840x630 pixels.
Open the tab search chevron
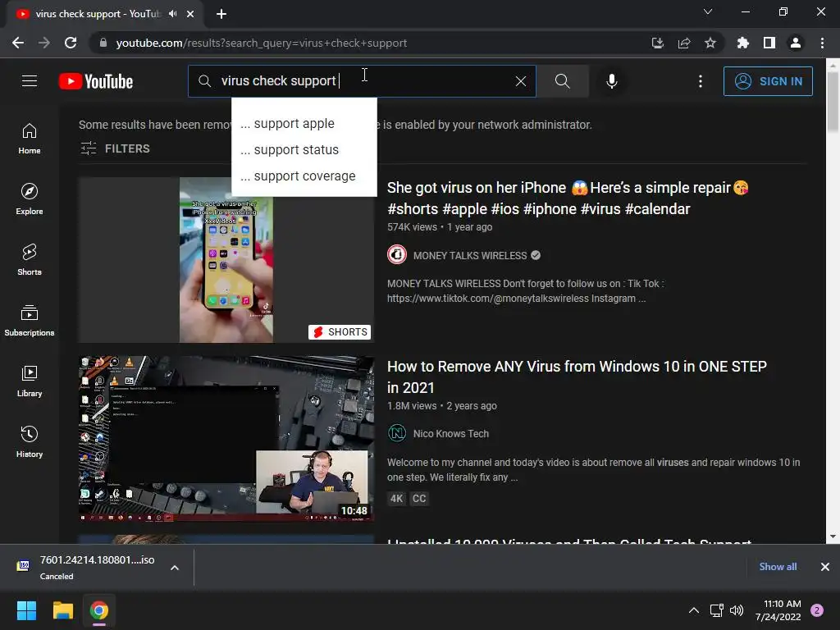[708, 11]
